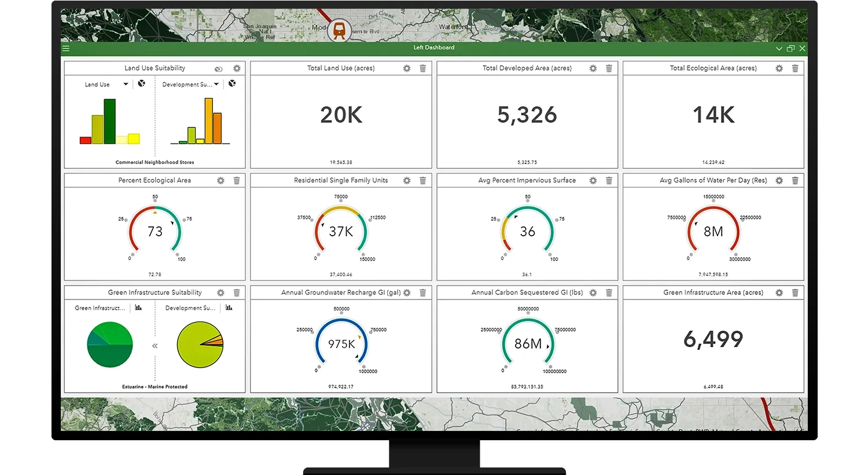This screenshot has height=475, width=868.
Task: Delete the Percent Ecological Area widget
Action: (237, 181)
